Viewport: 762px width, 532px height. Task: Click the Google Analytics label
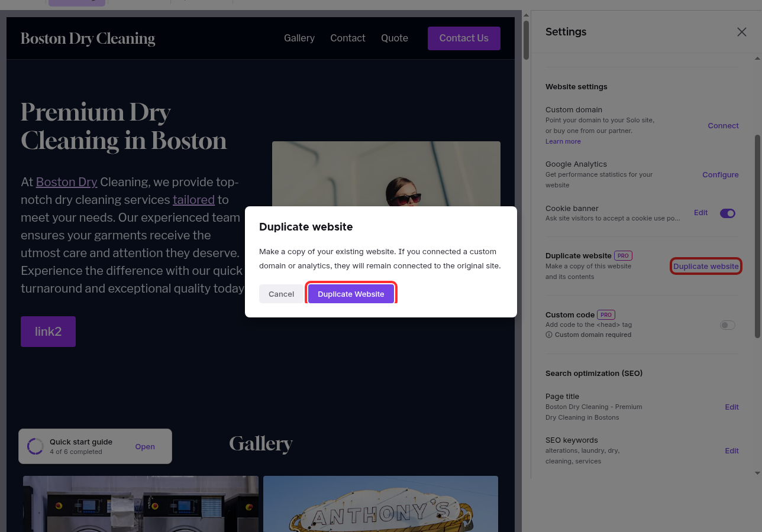coord(576,164)
